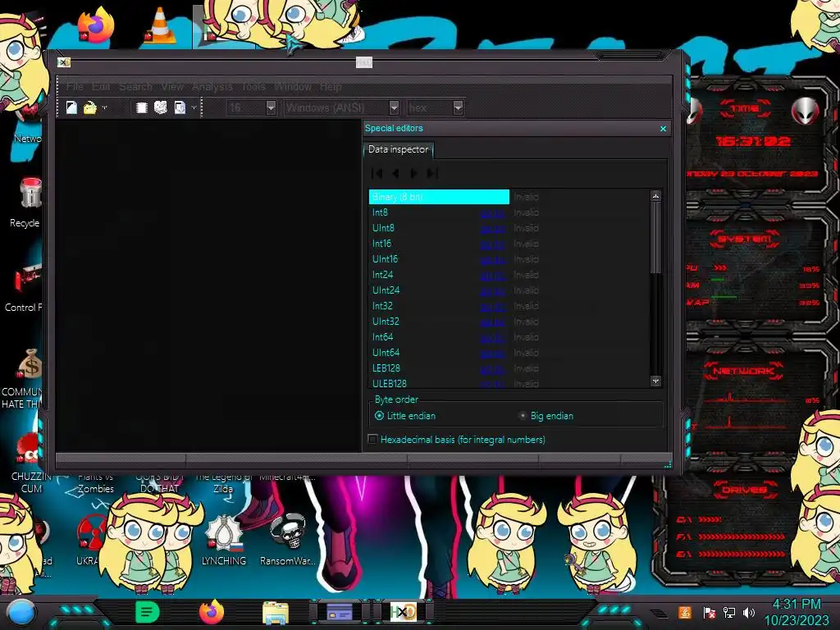Viewport: 840px width, 630px height.
Task: Open the File menu
Action: coord(75,86)
